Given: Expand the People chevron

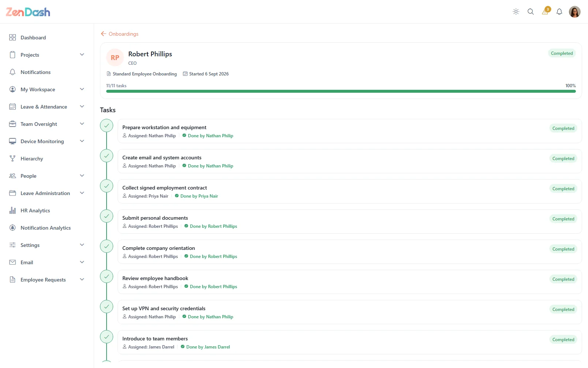Looking at the screenshot, I should [82, 176].
